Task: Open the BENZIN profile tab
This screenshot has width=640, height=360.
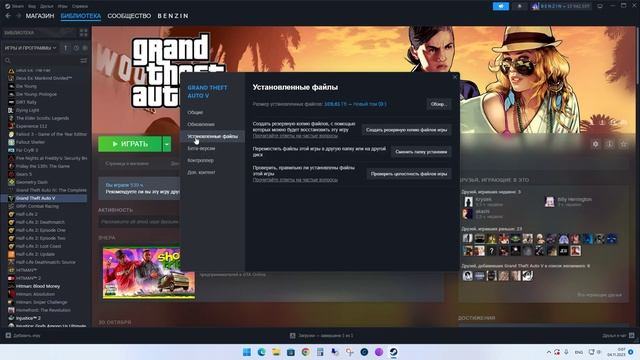Action: pos(173,16)
